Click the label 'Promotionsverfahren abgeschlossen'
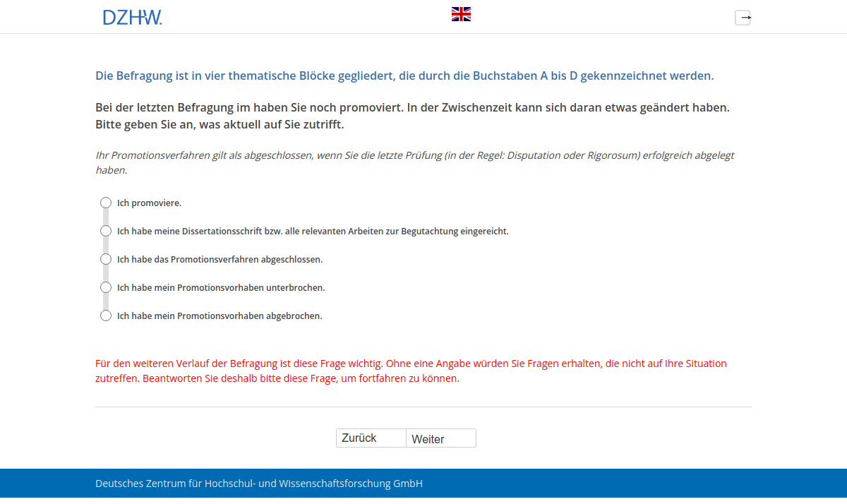 (220, 259)
